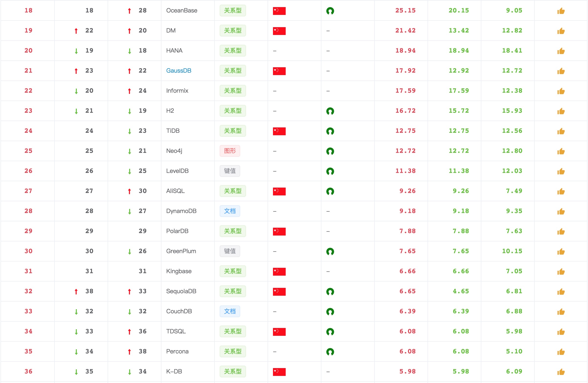Click the thumbs-up icon for OceanBase
The height and width of the screenshot is (383, 588).
click(561, 11)
